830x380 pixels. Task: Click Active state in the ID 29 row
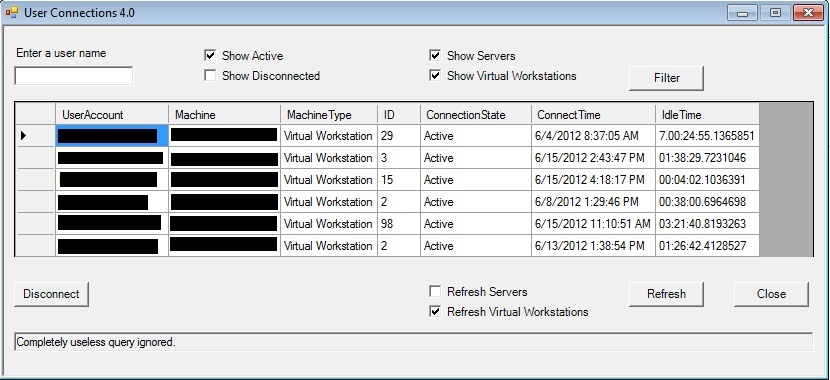(476, 136)
